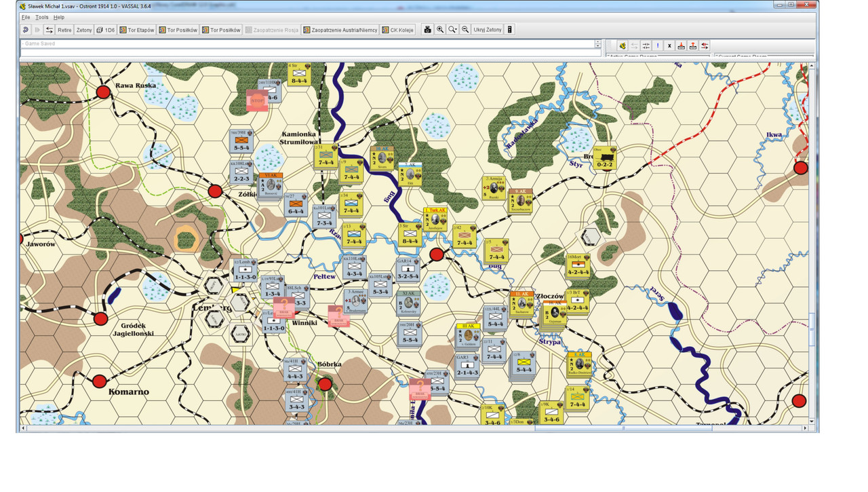Click the map's horizontal scrollbar
868x492 pixels.
pos(415,428)
